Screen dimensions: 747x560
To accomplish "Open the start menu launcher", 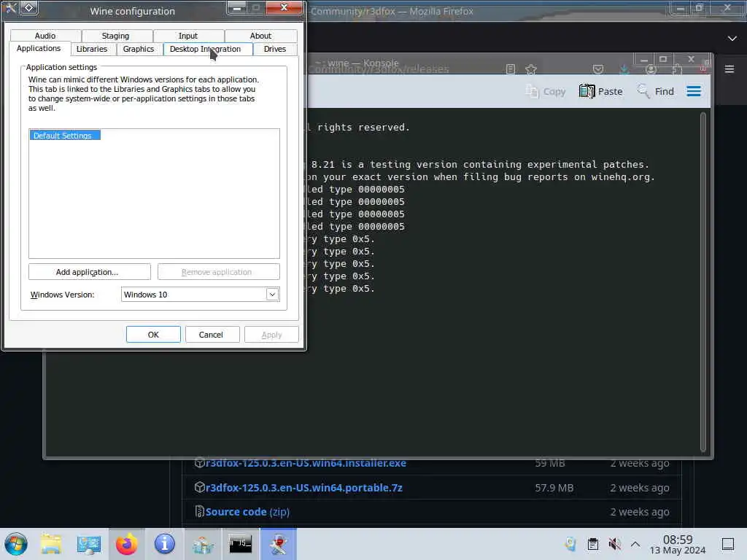I will pyautogui.click(x=16, y=544).
